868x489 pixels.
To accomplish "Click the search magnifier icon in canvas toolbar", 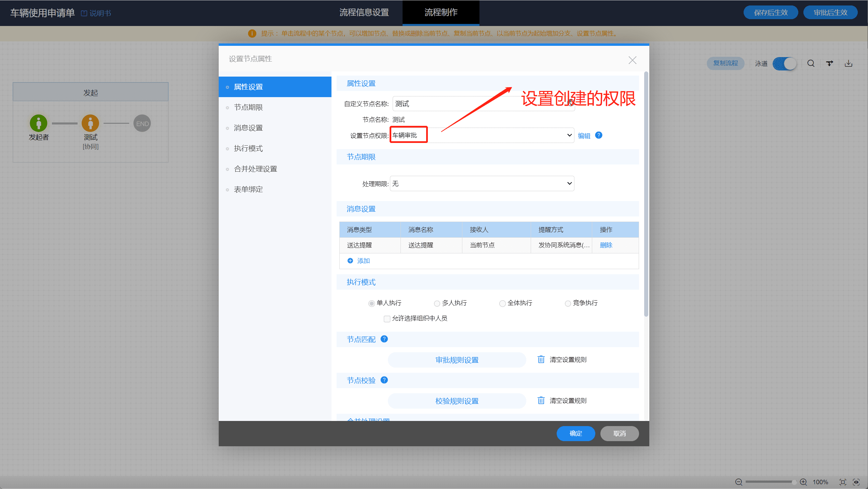I will click(811, 64).
